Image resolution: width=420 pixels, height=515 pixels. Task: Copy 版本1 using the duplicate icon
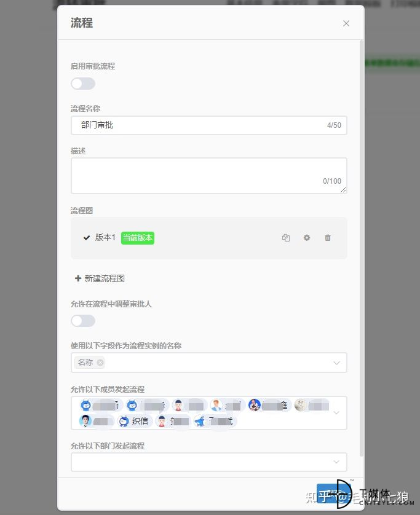[x=286, y=238]
